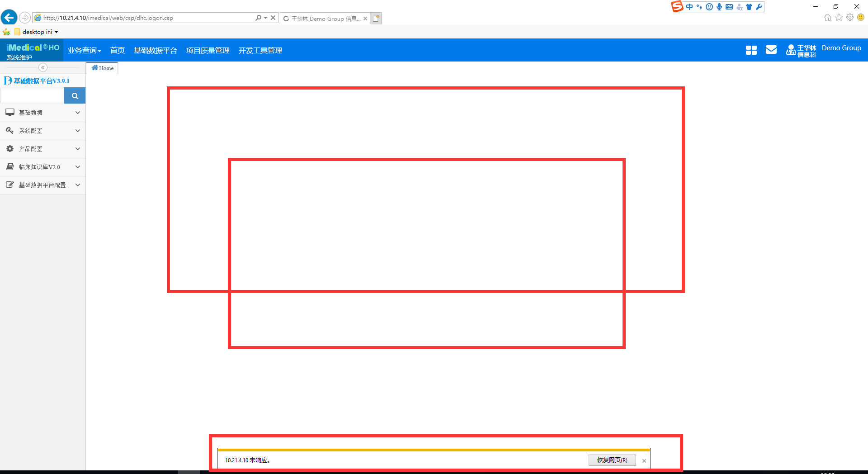Click the gear icon beside 产品配置
The image size is (868, 474).
tap(10, 148)
